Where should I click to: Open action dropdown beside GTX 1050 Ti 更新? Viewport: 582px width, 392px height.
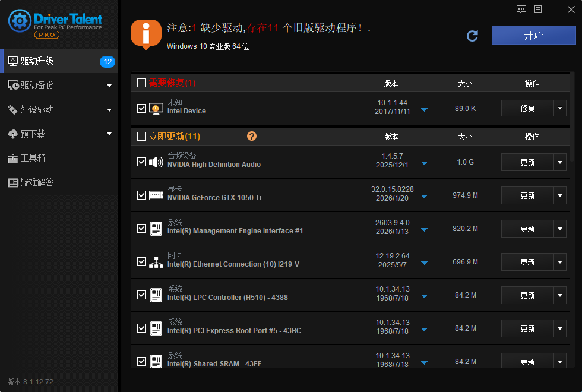(x=560, y=195)
